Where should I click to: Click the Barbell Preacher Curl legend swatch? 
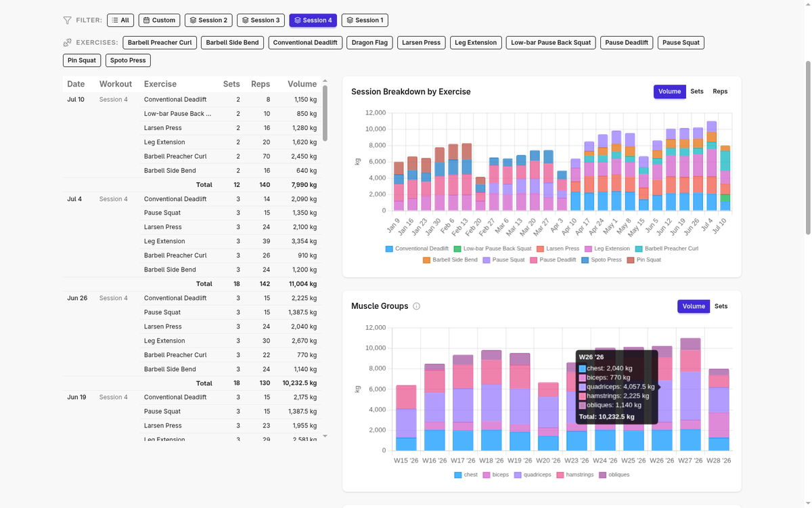point(638,249)
